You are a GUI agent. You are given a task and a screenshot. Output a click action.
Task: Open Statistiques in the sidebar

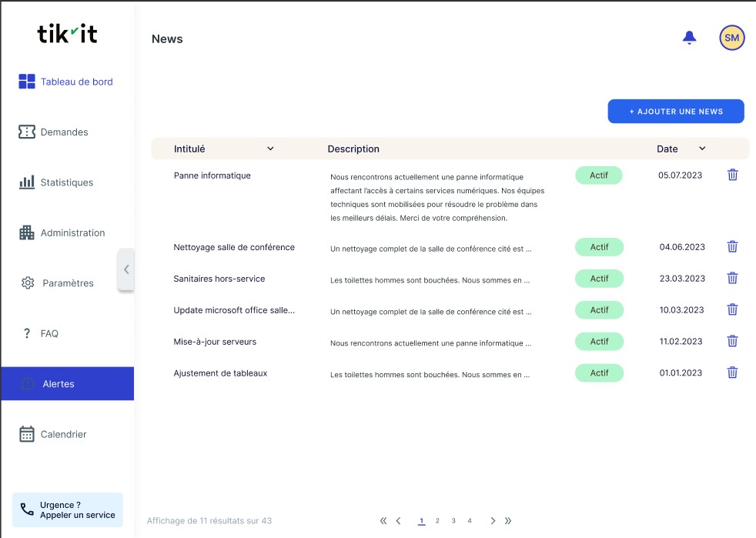(66, 182)
